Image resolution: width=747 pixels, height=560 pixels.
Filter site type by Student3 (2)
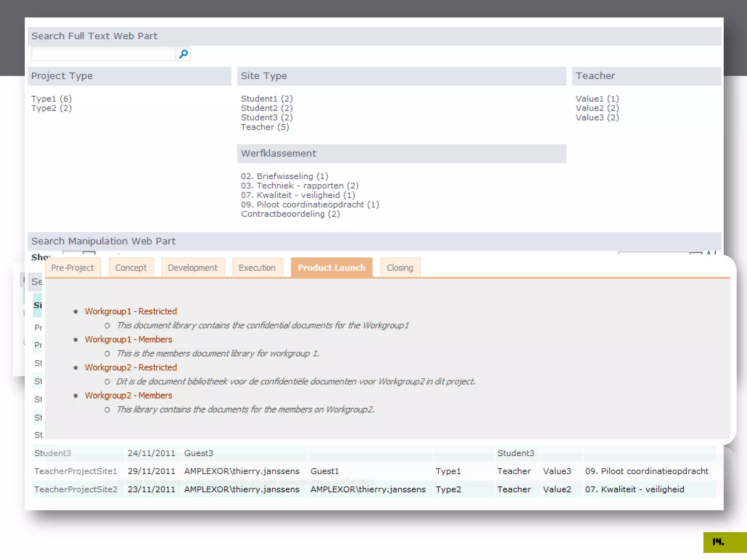[x=267, y=117]
